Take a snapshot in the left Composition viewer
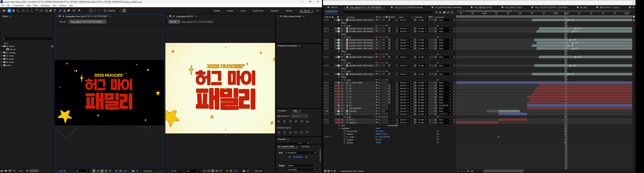 (133, 171)
